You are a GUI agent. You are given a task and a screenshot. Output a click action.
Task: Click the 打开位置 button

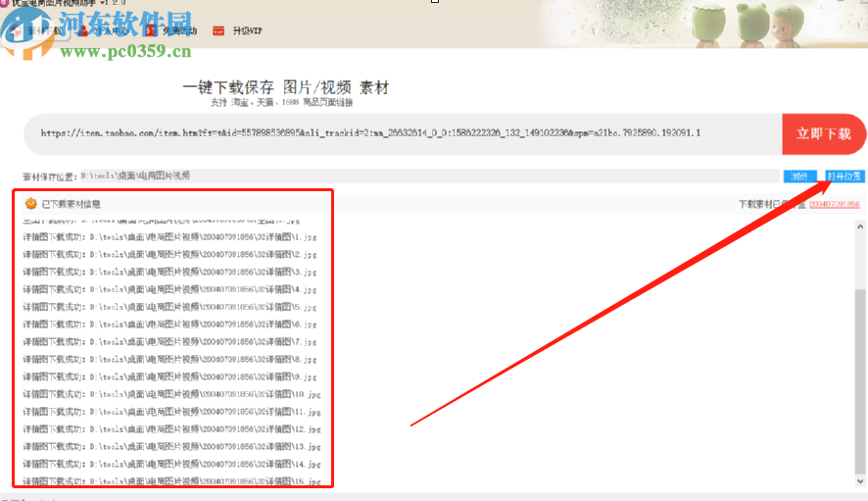844,176
